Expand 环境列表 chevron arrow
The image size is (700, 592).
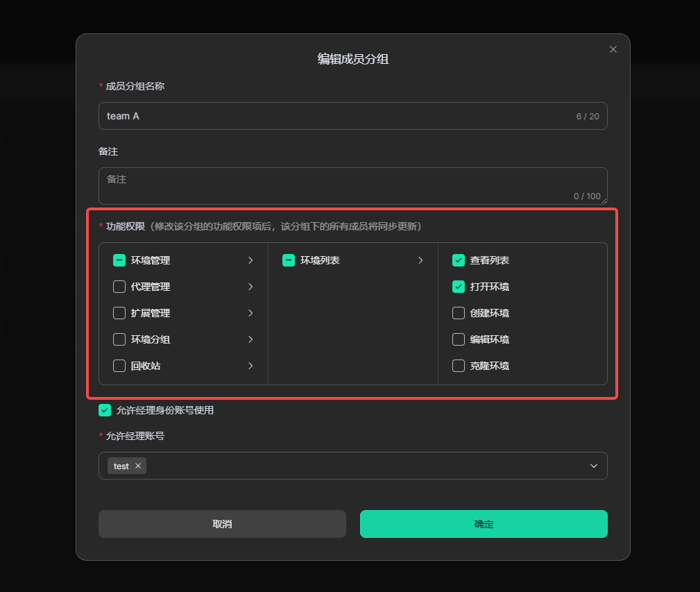tap(420, 261)
